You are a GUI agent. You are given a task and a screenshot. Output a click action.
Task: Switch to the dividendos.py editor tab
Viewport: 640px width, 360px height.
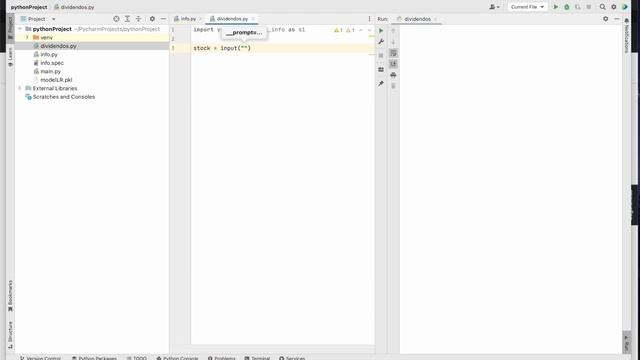(232, 19)
